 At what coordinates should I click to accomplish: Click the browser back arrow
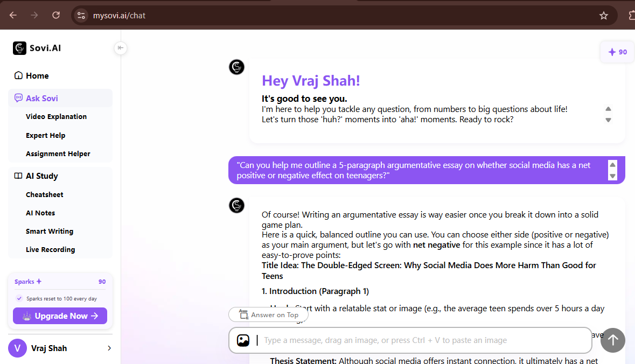pos(13,16)
